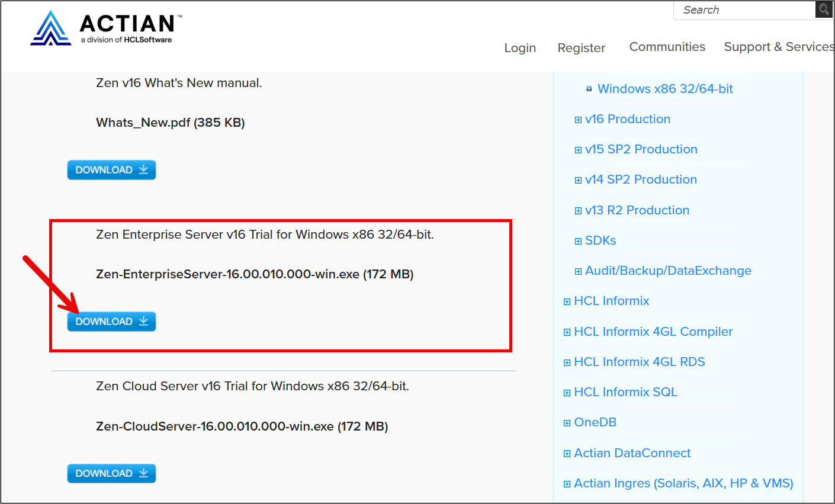This screenshot has height=504, width=835.
Task: Open the Login page
Action: (x=520, y=48)
